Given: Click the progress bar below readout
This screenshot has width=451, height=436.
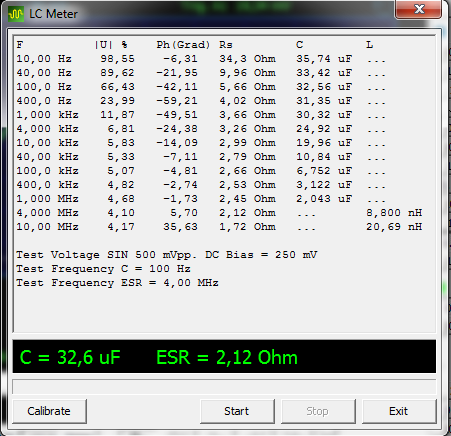Looking at the screenshot, I should pos(224,386).
